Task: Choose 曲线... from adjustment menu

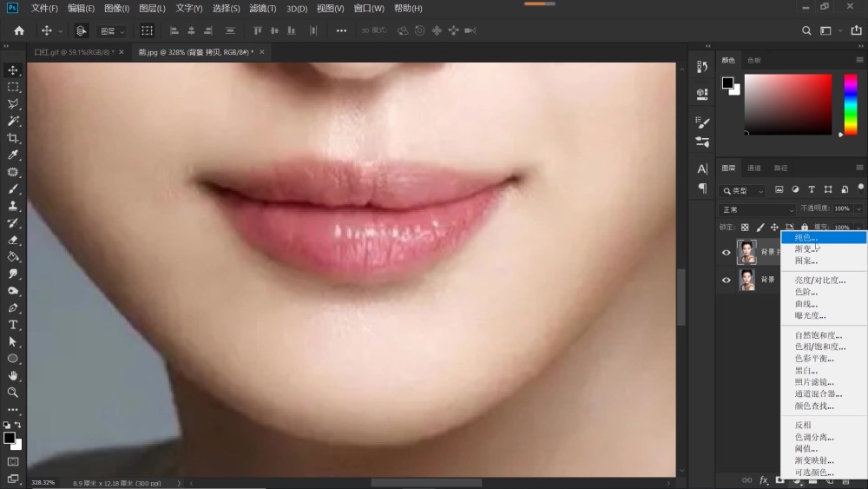Action: click(806, 304)
